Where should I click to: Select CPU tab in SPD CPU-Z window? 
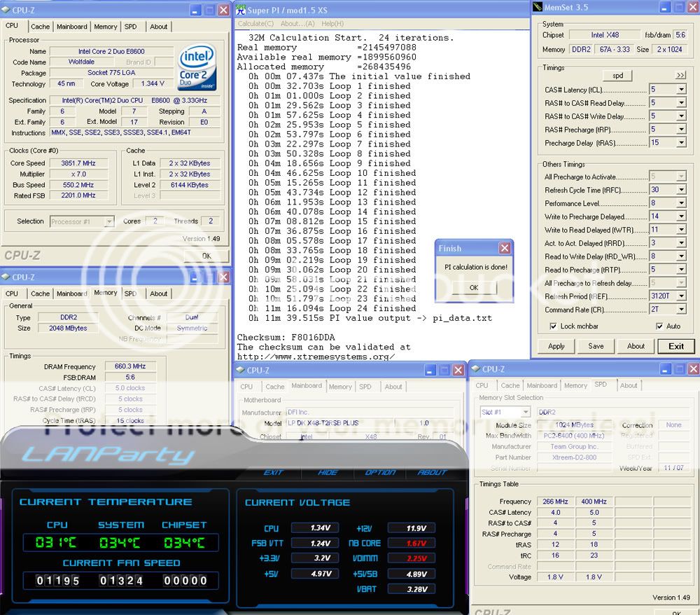[482, 385]
